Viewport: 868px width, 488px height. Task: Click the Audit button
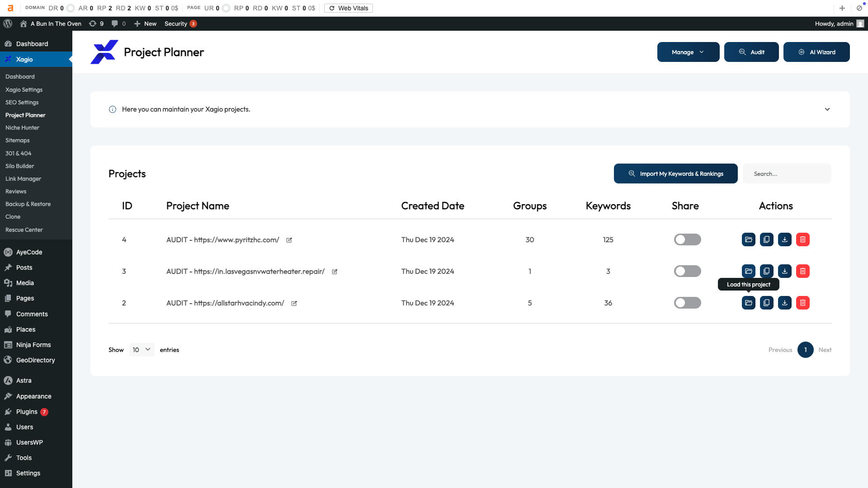point(751,52)
